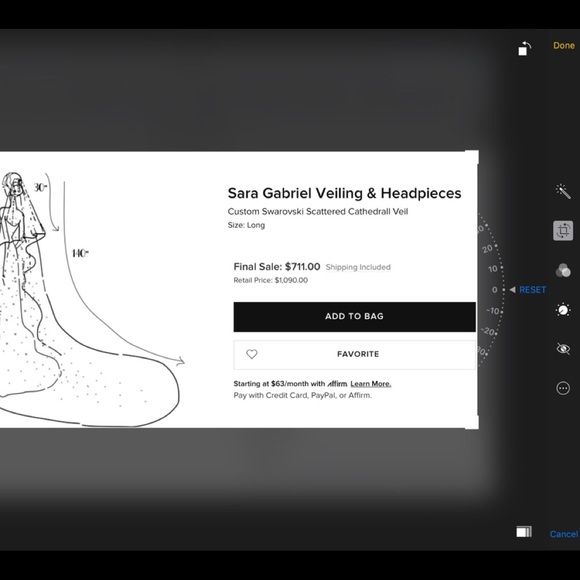This screenshot has width=580, height=580.
Task: Tap the rotate image icon
Action: (x=525, y=48)
